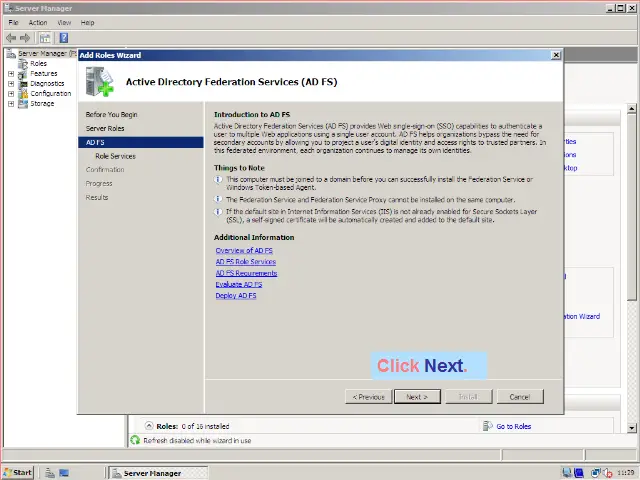Click the security alert tray icon
This screenshot has width=640, height=480.
coord(608,473)
